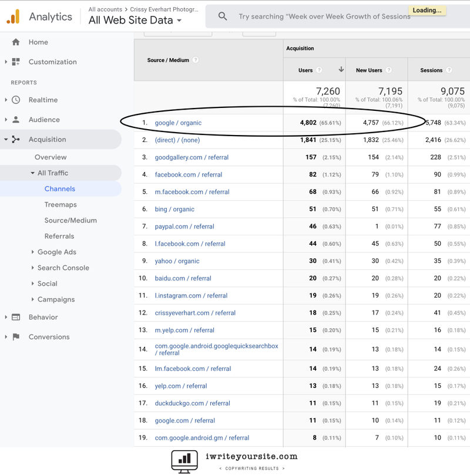Click help icon beside Sessions column

tap(449, 70)
